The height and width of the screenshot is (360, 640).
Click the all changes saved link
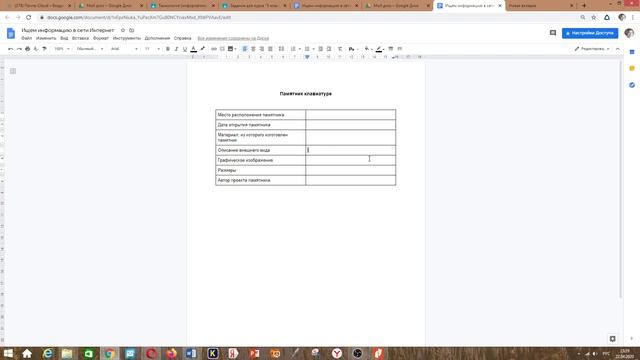pyautogui.click(x=233, y=38)
